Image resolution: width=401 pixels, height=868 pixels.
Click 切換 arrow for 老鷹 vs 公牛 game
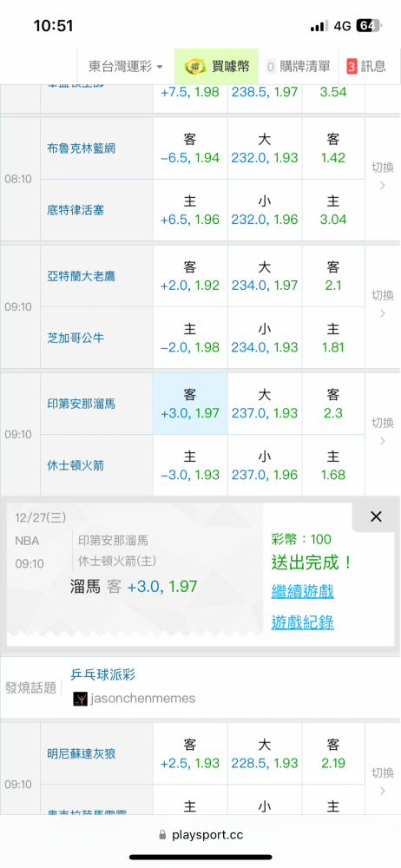(383, 304)
